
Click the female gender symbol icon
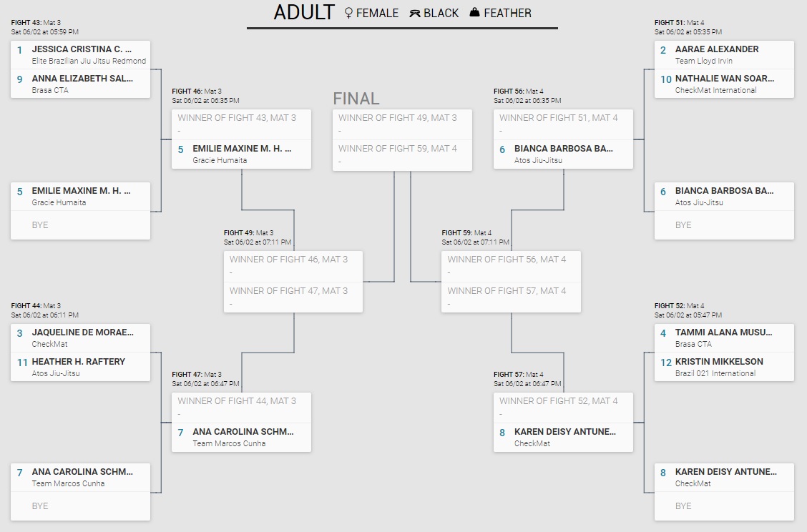tap(348, 13)
